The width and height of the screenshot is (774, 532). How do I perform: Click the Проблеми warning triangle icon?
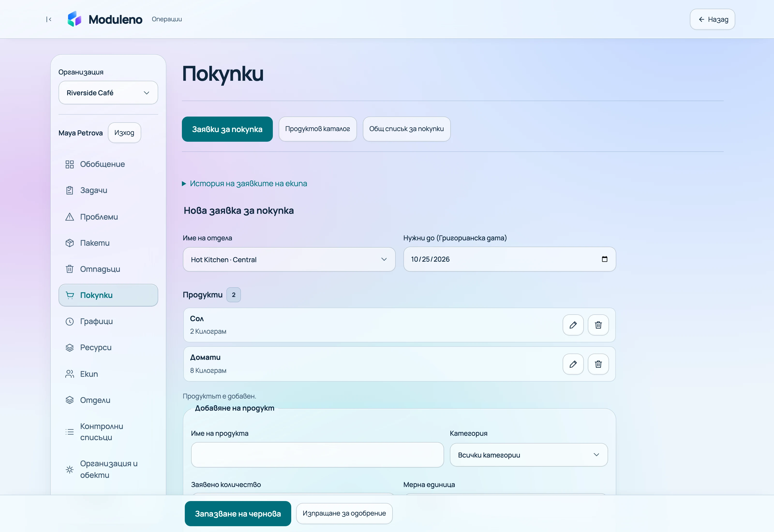(x=69, y=217)
